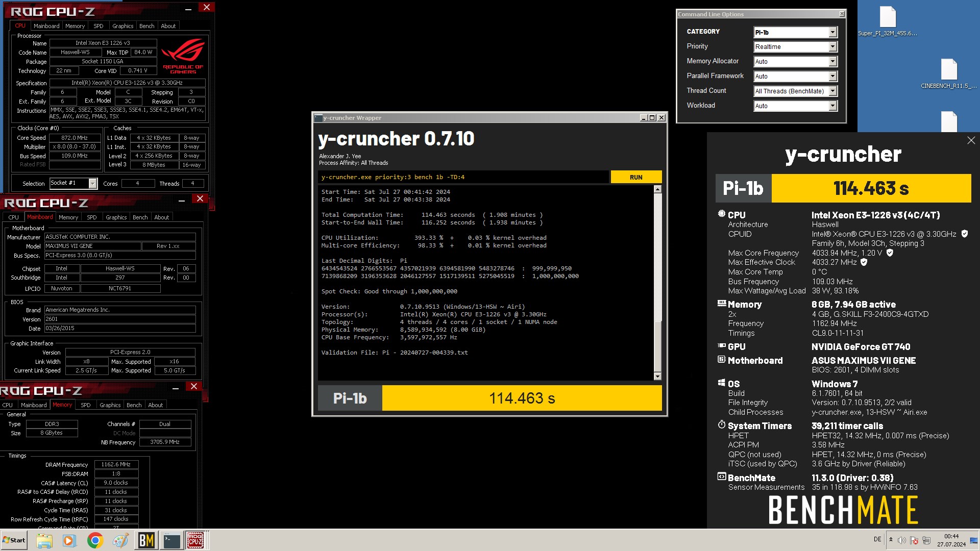The width and height of the screenshot is (980, 551).
Task: Open SPD tab in top CPU-Z window
Action: coord(99,26)
